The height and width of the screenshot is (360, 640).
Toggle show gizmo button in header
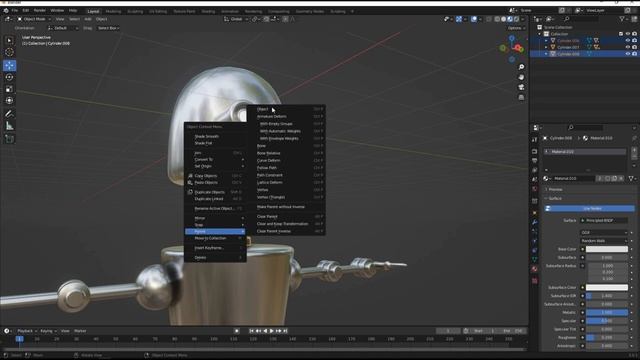click(x=459, y=19)
